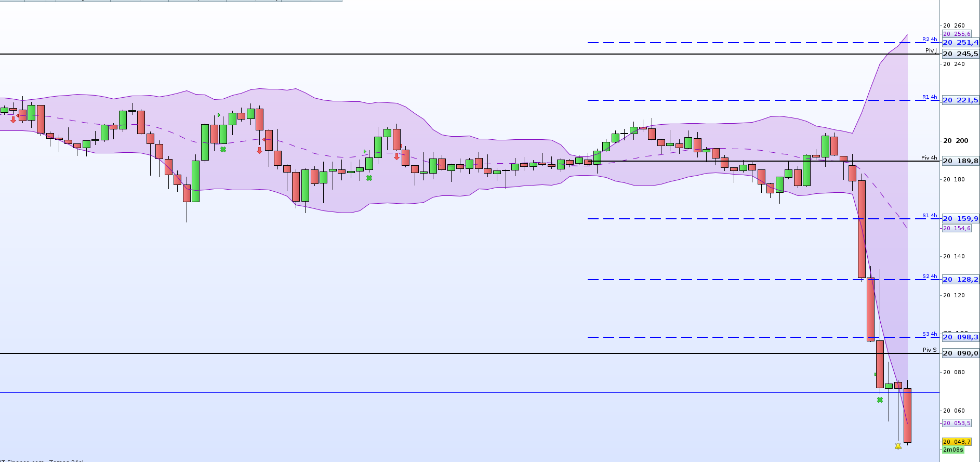The image size is (980, 462).
Task: Click the purple upper band value 20 255,6
Action: tap(957, 34)
